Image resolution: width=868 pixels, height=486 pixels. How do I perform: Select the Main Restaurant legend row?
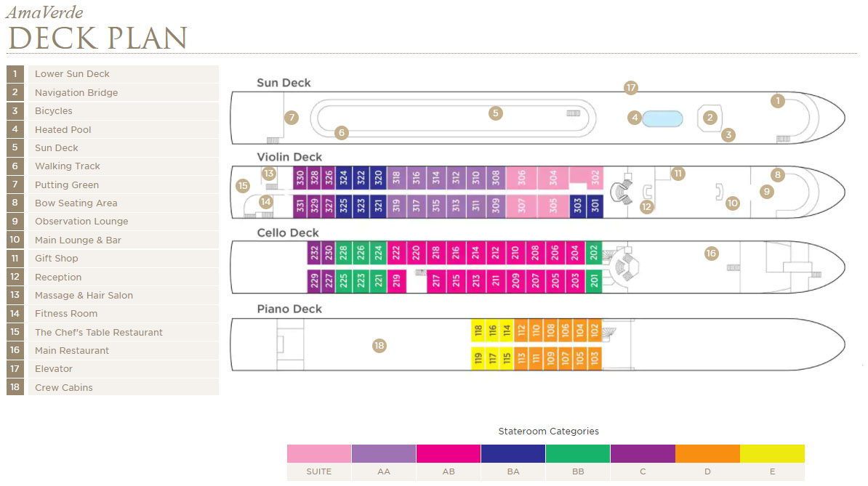click(113, 351)
